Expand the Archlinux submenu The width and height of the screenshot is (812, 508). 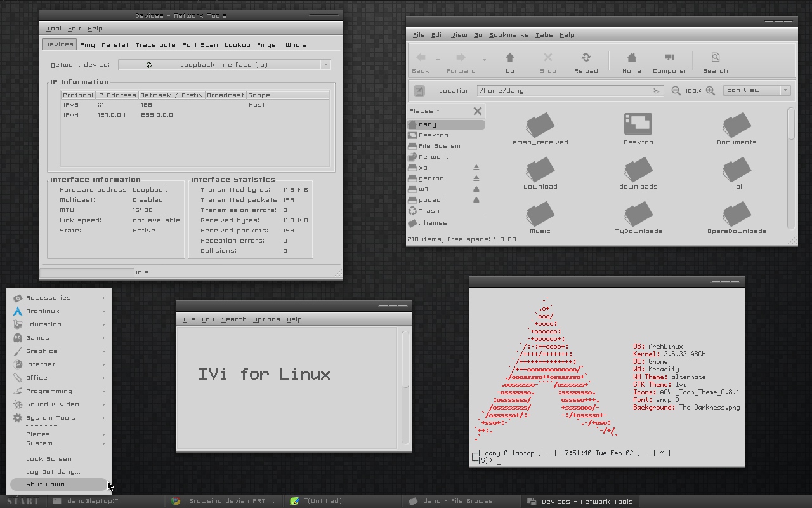[59, 311]
